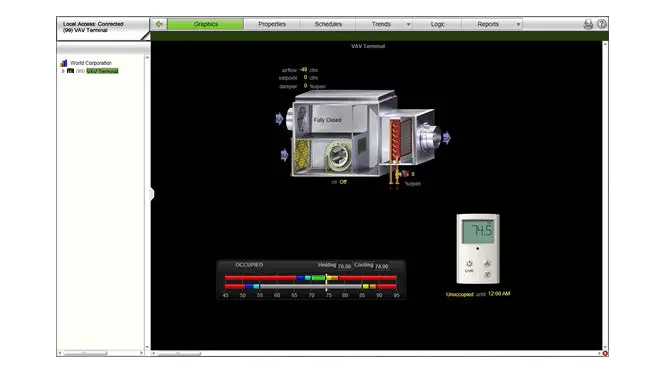
Task: Click the yellow air filter graphic
Action: point(302,156)
